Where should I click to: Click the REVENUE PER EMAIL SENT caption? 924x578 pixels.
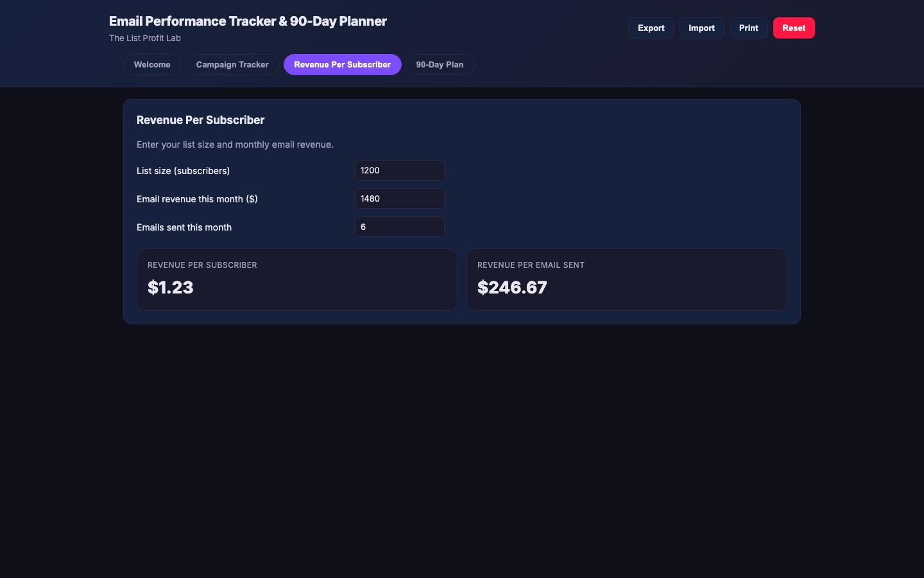pyautogui.click(x=531, y=265)
